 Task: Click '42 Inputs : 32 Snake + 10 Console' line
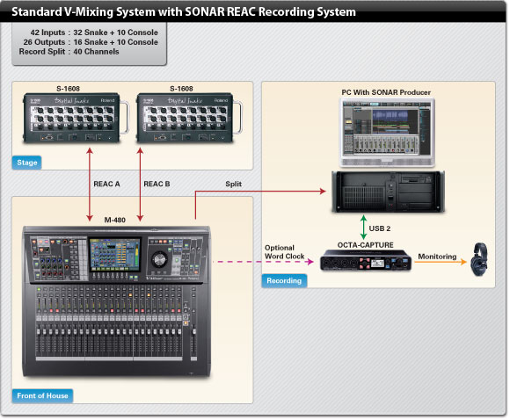coord(94,33)
